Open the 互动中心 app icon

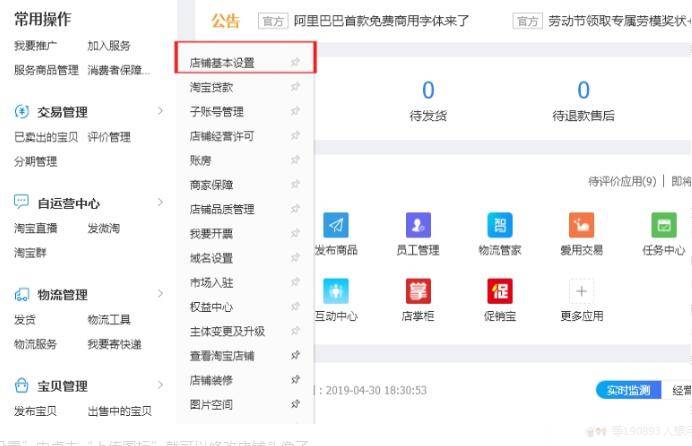click(x=336, y=291)
